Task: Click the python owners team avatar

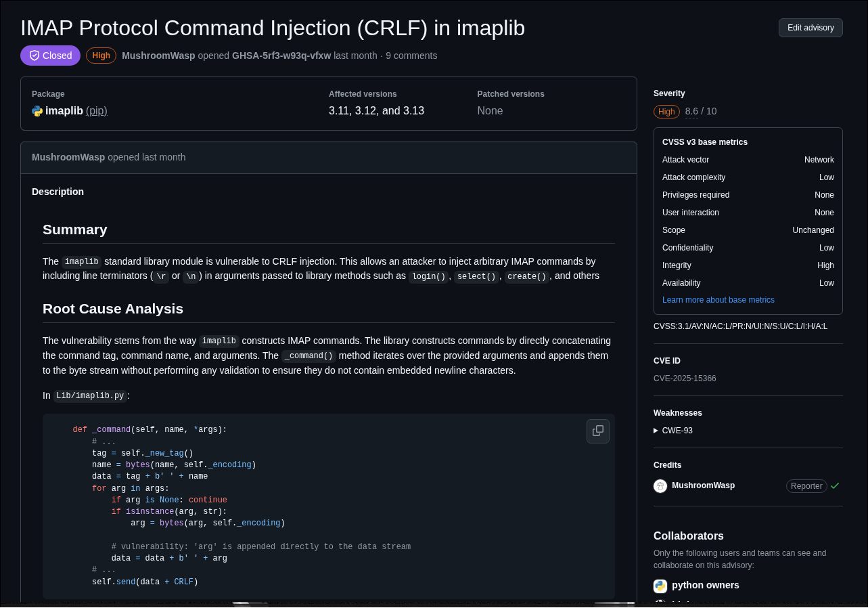Action: coord(660,586)
